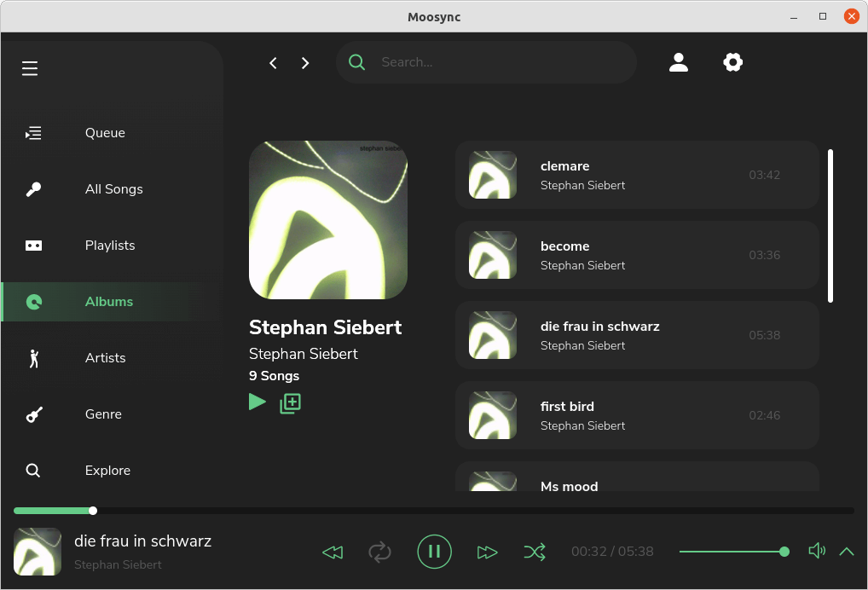
Task: Toggle shuffle mode
Action: (535, 552)
